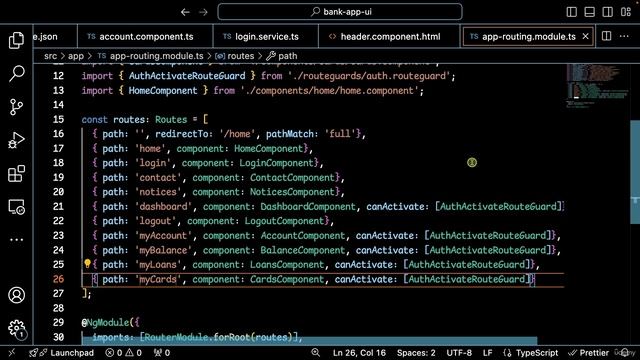Open the routes symbol breadcrumb

tap(234, 56)
